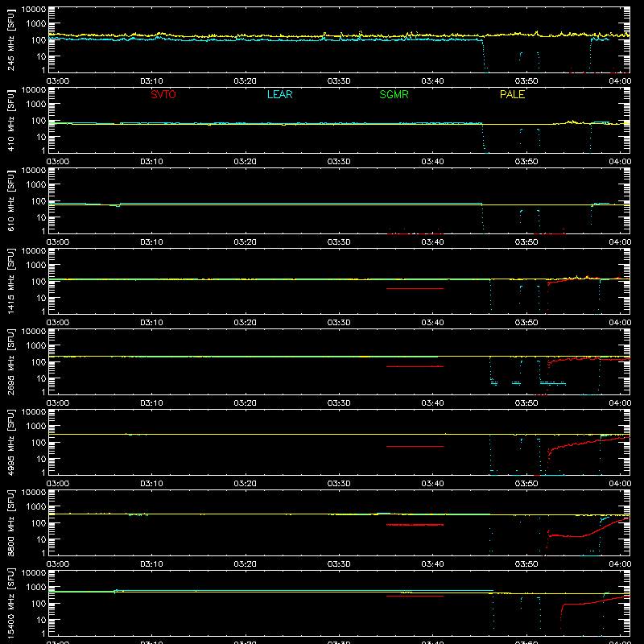Click 03:30 time label under 1415 MHz panel

[339, 323]
